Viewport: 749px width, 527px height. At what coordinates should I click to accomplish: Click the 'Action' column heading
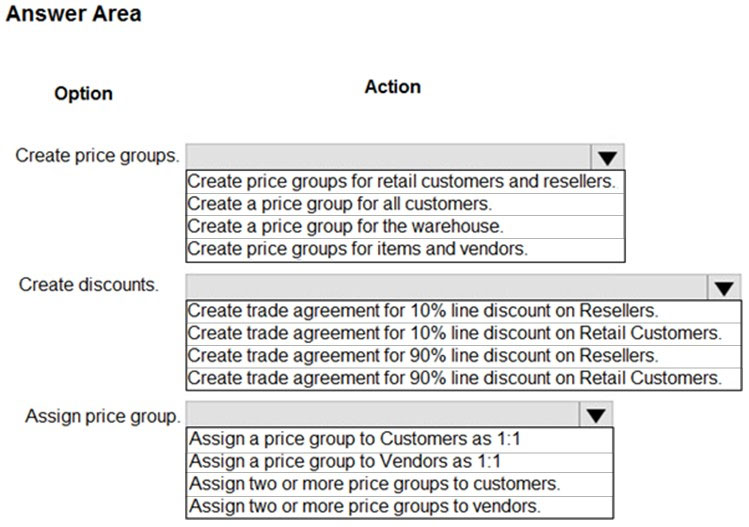click(x=393, y=87)
